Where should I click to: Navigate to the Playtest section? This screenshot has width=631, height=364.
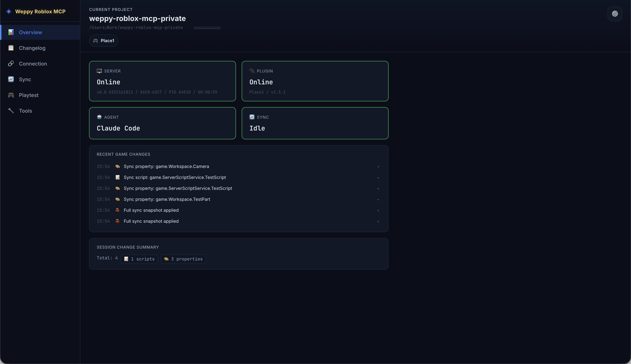[x=29, y=95]
